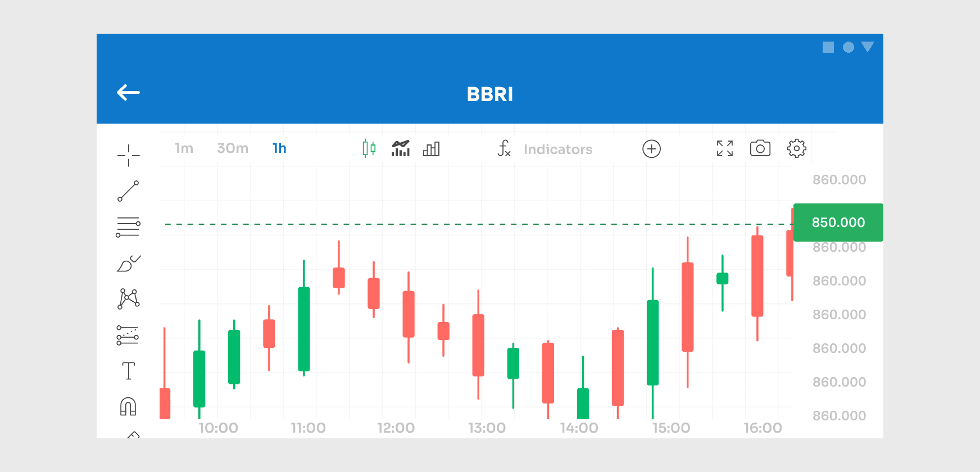Select the projection lines tool

tap(128, 335)
